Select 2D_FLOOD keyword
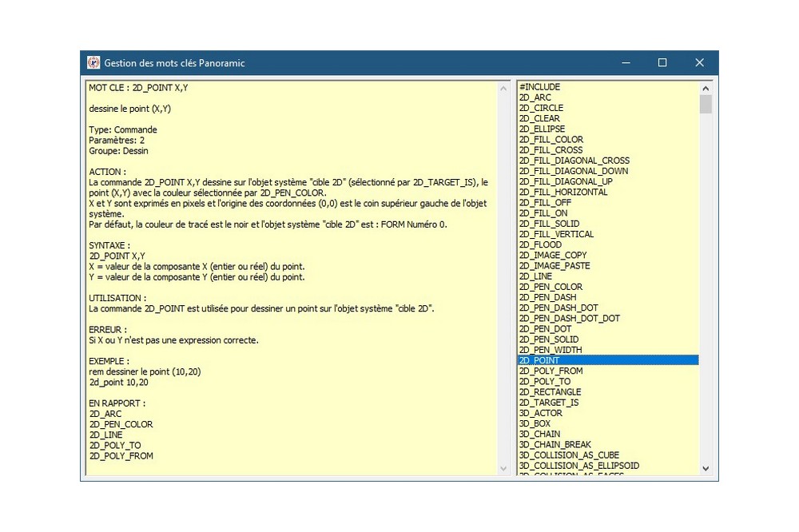Screen dimensions: 799x532 pos(608,244)
